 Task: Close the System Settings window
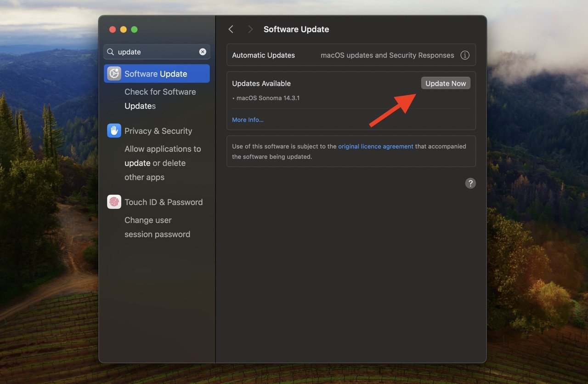113,29
